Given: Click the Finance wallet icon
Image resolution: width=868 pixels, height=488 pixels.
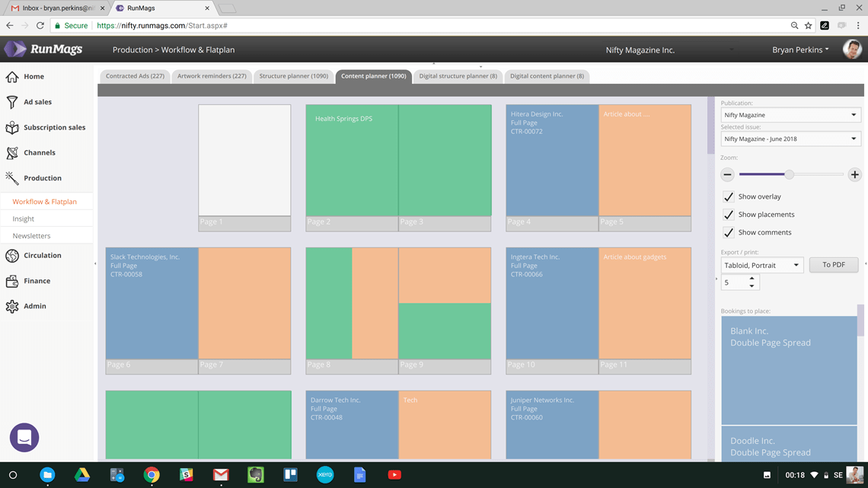Looking at the screenshot, I should click(12, 281).
